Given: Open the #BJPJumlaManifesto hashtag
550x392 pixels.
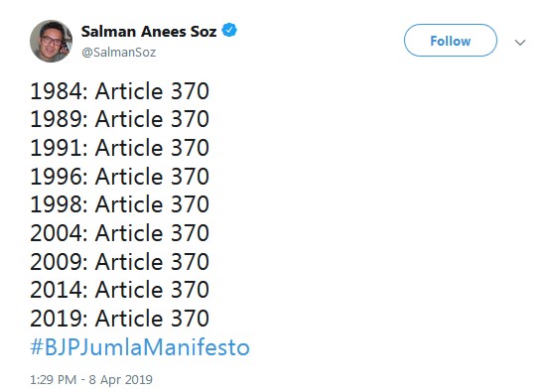Looking at the screenshot, I should click(x=140, y=346).
